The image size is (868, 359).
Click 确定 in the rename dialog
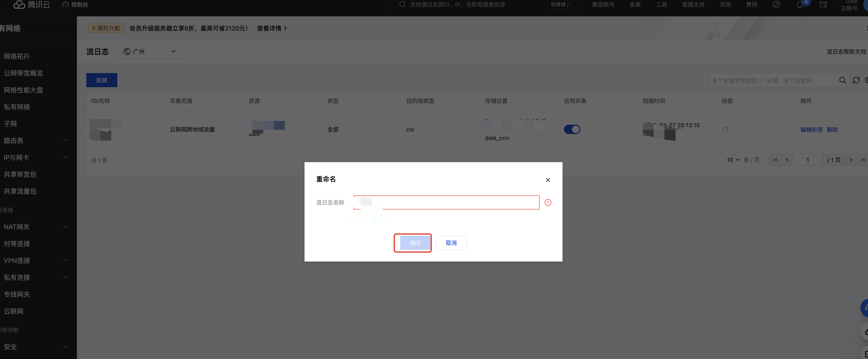coord(415,243)
